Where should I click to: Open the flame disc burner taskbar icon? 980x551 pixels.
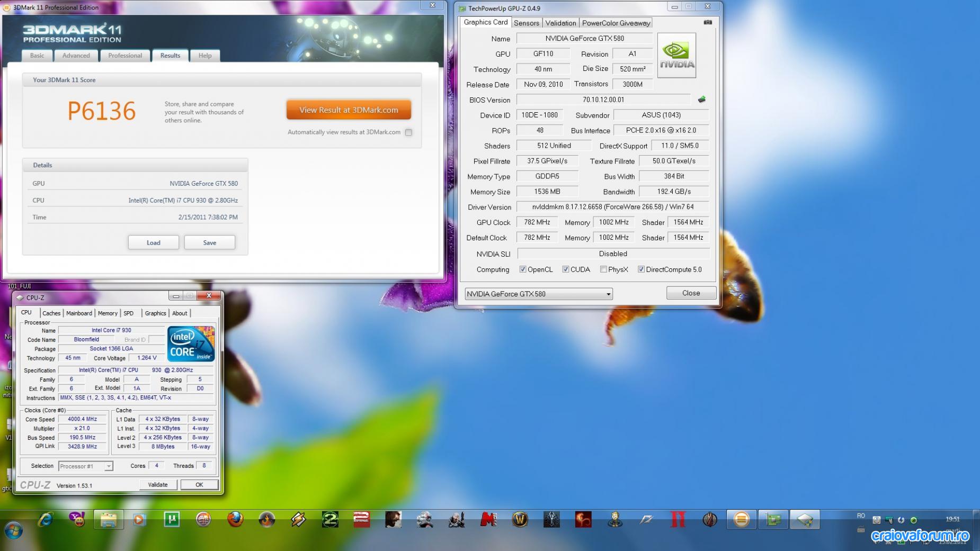pos(266,520)
